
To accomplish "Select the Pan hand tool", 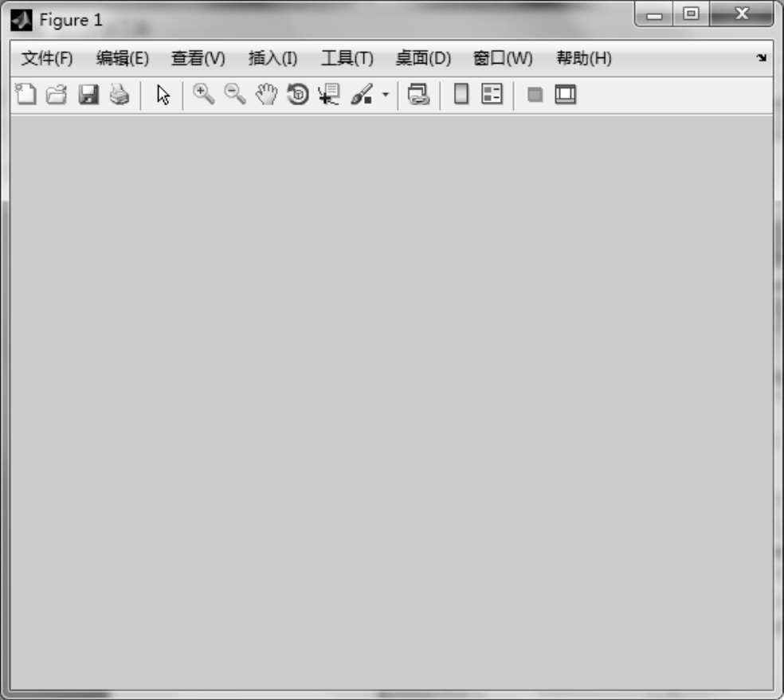I will tap(266, 95).
